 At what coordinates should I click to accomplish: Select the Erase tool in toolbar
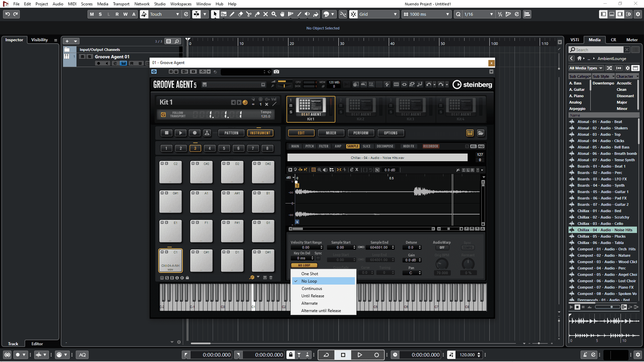tap(240, 14)
